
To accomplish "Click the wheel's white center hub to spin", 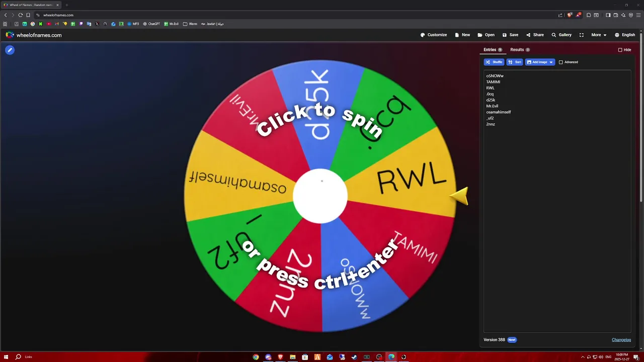I will click(x=320, y=196).
